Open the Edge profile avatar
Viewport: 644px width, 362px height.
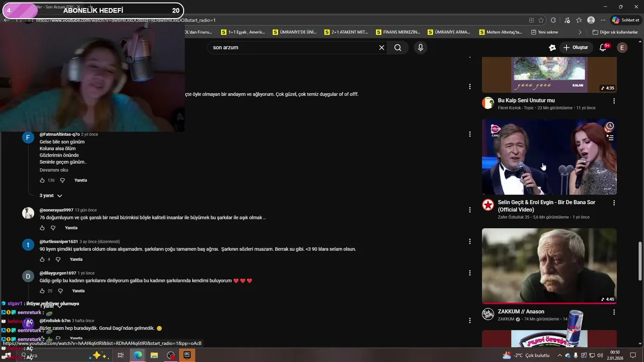coord(591,20)
